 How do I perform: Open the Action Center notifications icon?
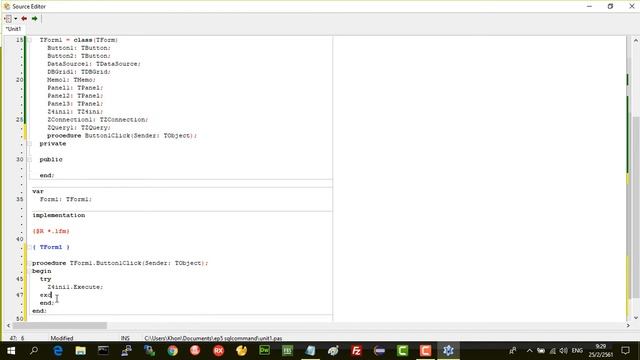pos(625,351)
